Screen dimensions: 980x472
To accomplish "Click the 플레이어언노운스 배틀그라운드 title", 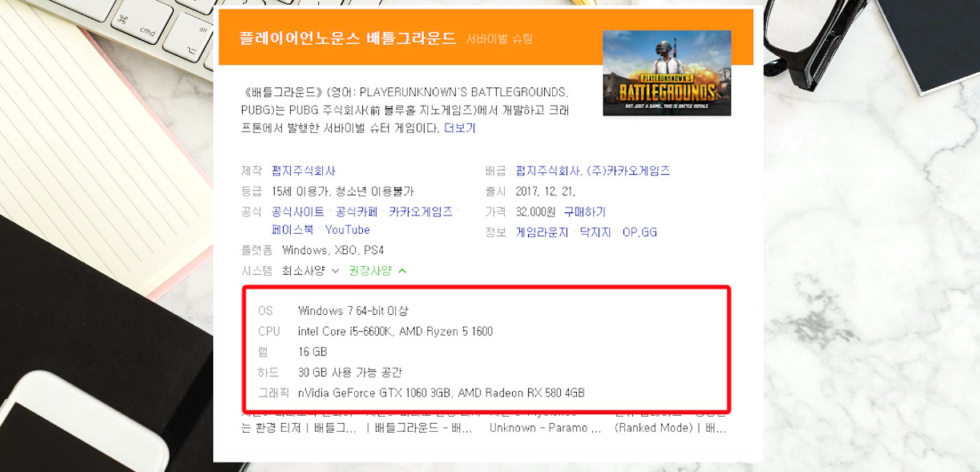I will 348,38.
